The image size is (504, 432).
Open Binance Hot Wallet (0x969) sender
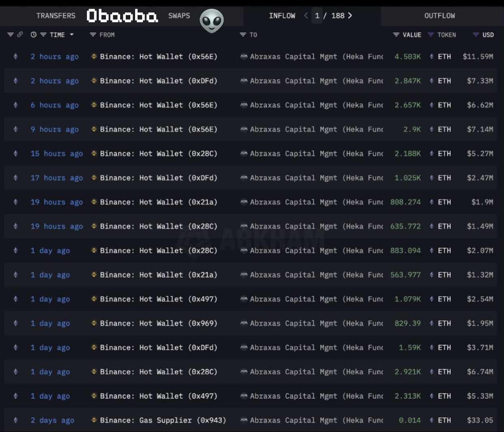159,323
